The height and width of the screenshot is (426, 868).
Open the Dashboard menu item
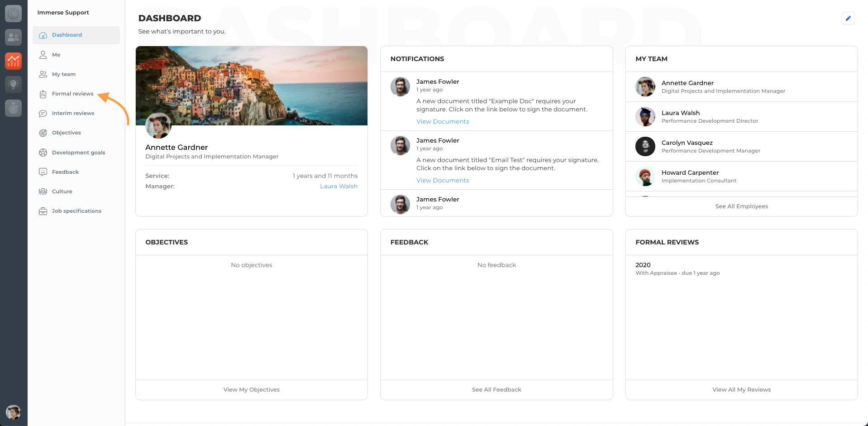[76, 35]
